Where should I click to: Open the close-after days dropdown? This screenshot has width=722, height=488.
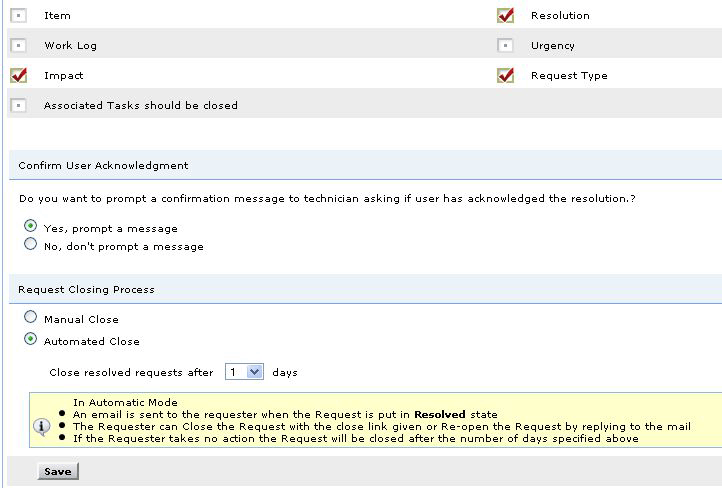tap(244, 372)
